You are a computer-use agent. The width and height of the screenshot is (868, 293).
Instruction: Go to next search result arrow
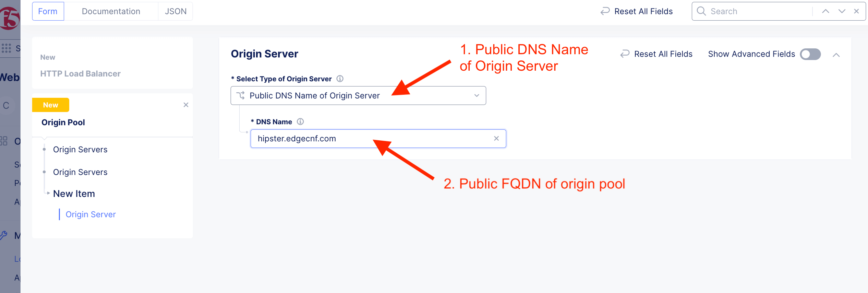pyautogui.click(x=842, y=11)
